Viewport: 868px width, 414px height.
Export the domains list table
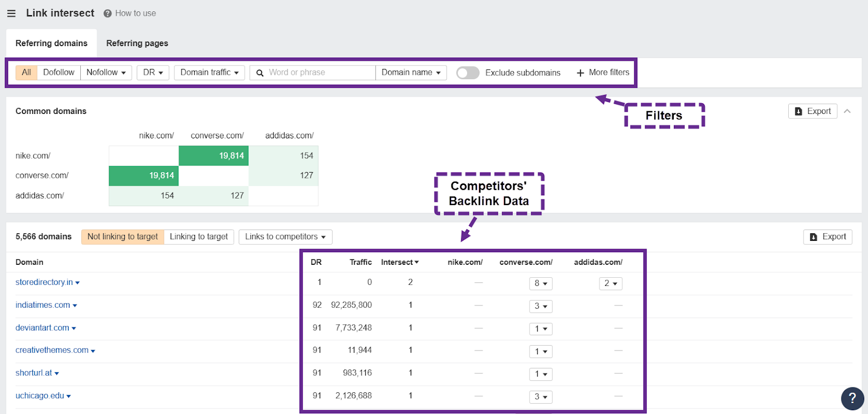[x=828, y=237]
